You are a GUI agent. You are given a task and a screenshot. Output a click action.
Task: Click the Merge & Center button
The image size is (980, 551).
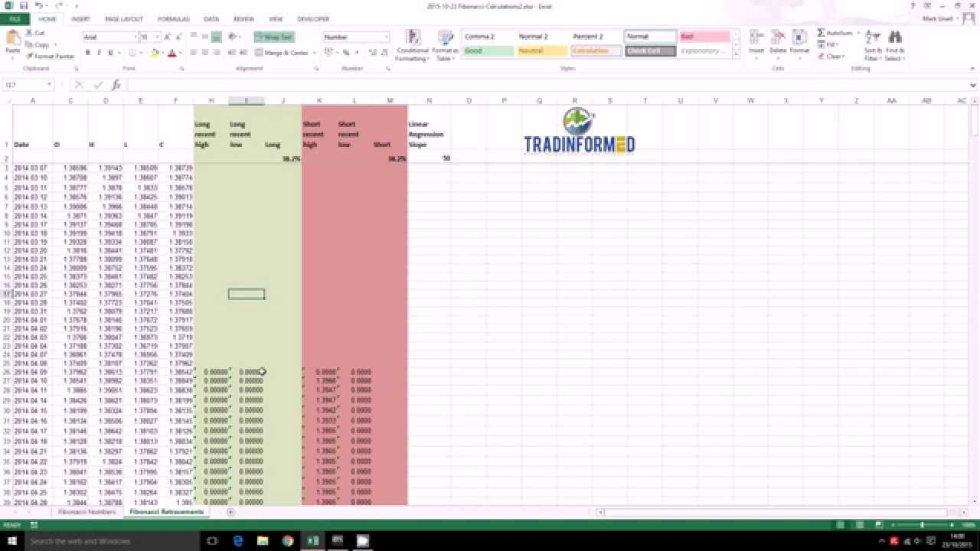[283, 53]
